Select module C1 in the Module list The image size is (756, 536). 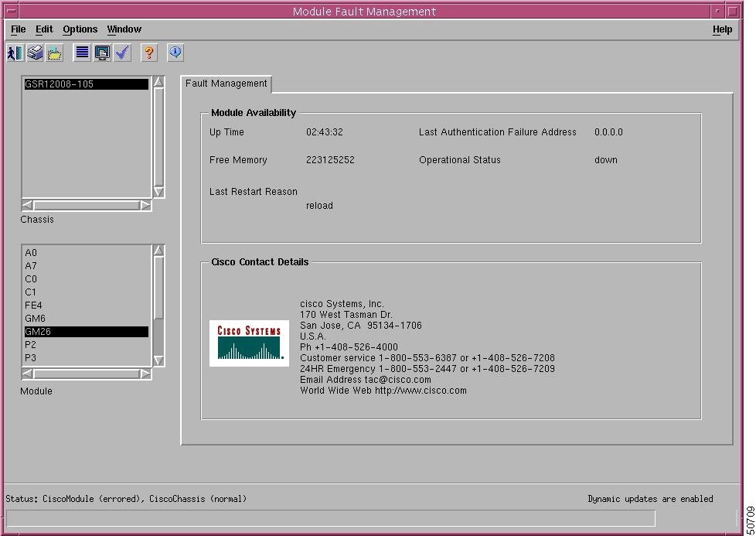pyautogui.click(x=87, y=292)
